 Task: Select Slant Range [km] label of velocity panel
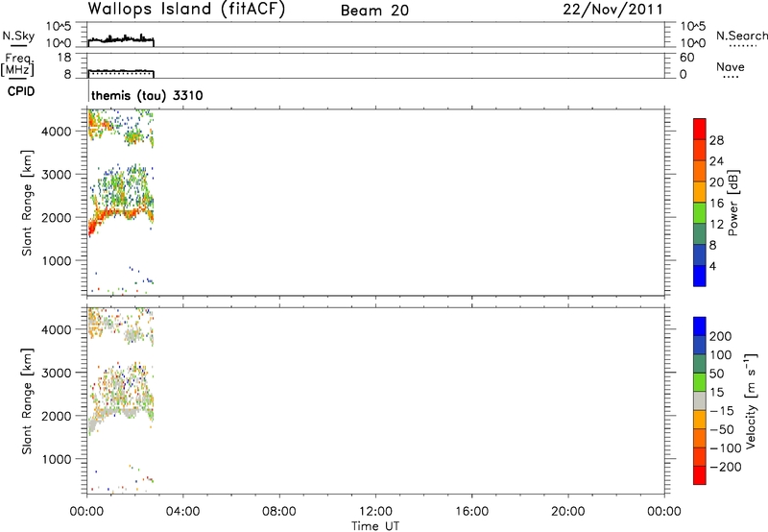(27, 401)
